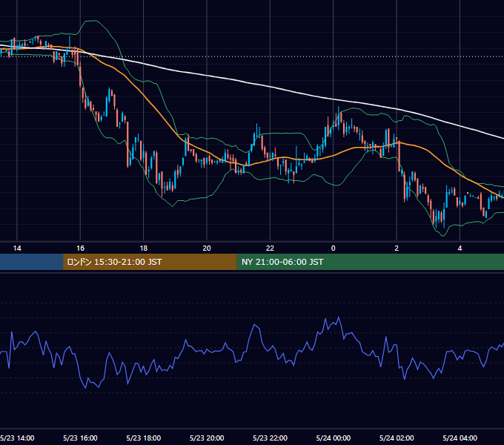Click the 5/23 18:00 time label
504x445 pixels.
[x=144, y=438]
